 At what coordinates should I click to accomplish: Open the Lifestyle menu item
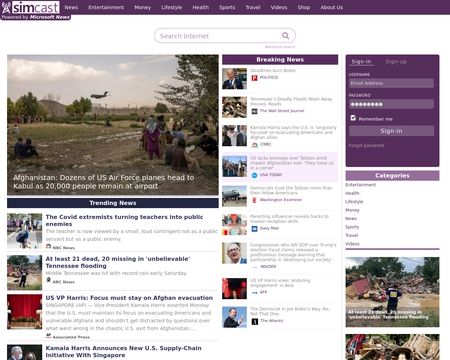tap(172, 7)
